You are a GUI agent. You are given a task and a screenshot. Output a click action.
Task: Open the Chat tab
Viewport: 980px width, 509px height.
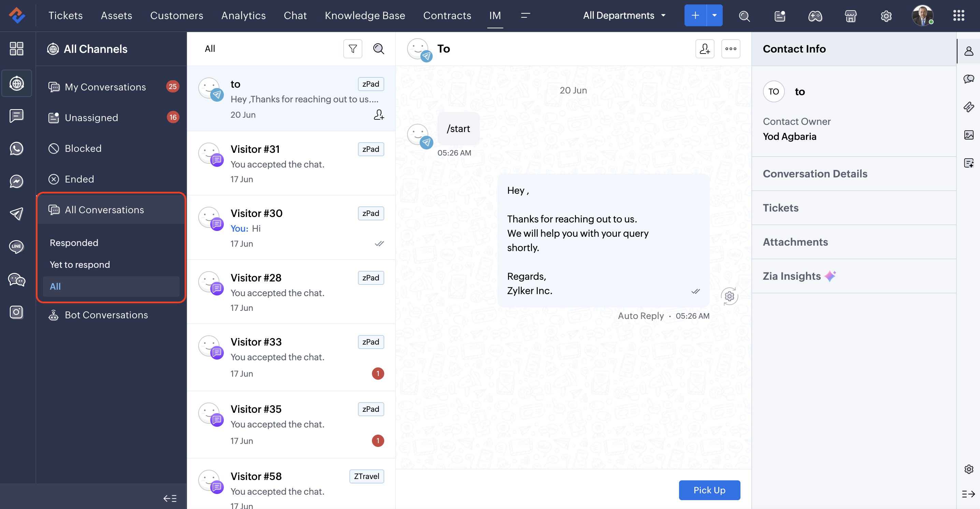tap(295, 16)
